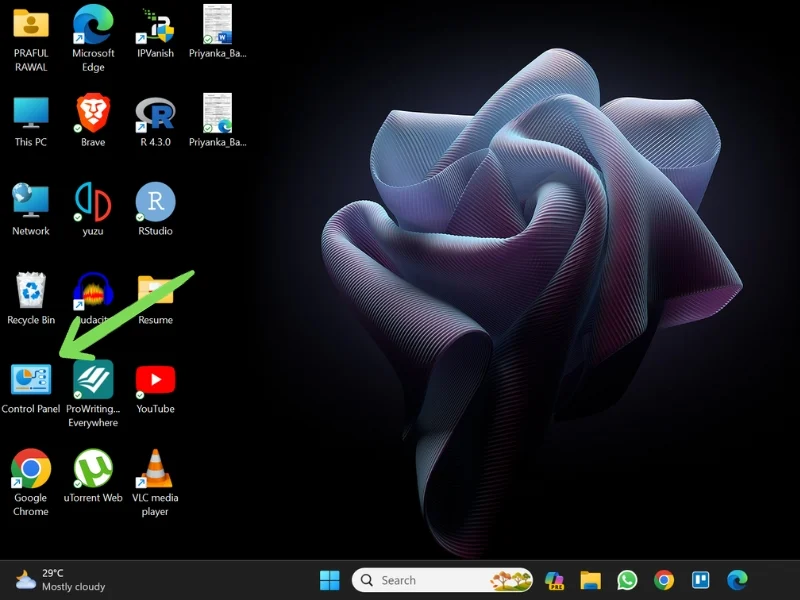Select the Brave browser desktop shortcut

tap(93, 114)
